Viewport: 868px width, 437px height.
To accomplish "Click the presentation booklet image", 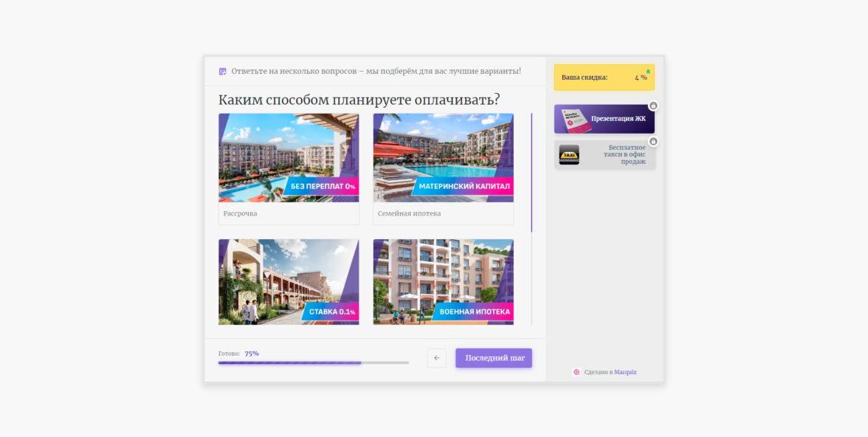I will [577, 120].
